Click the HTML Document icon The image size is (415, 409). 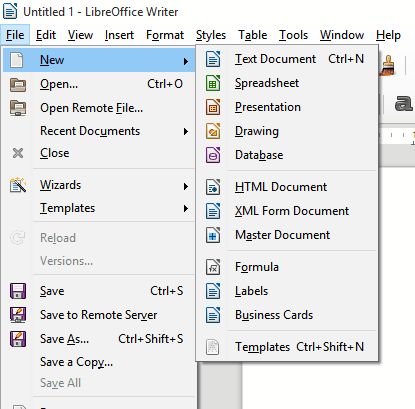213,187
